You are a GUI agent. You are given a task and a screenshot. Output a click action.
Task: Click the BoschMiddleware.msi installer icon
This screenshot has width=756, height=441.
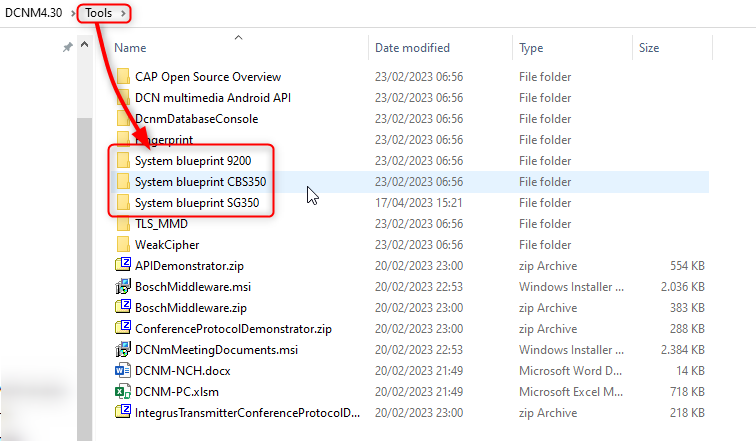coord(123,286)
